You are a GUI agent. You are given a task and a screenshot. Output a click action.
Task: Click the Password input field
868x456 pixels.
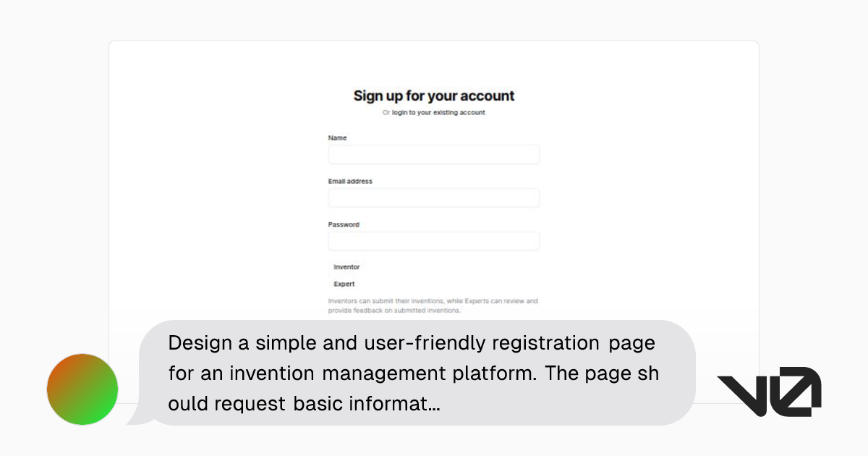[x=433, y=240]
